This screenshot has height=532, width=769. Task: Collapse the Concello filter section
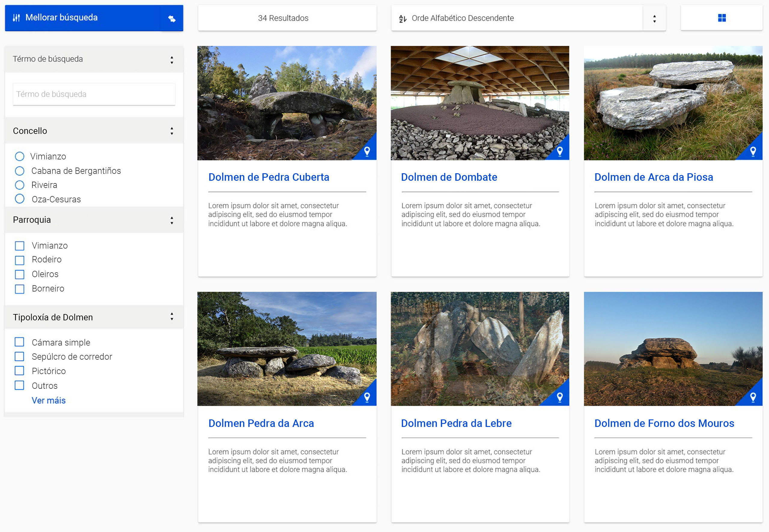pos(172,131)
